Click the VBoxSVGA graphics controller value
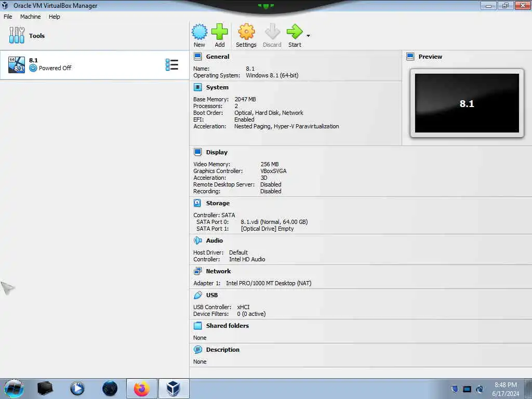The height and width of the screenshot is (399, 532). (273, 171)
